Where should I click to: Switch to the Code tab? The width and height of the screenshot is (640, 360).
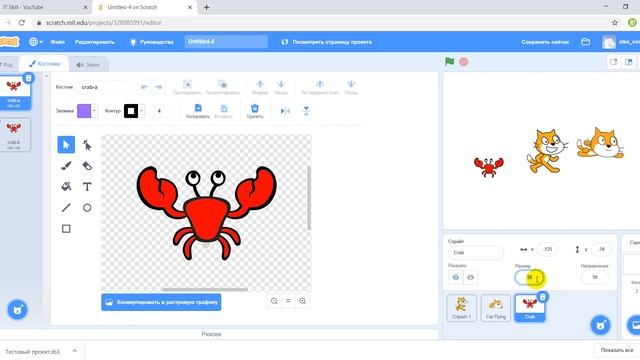point(8,64)
